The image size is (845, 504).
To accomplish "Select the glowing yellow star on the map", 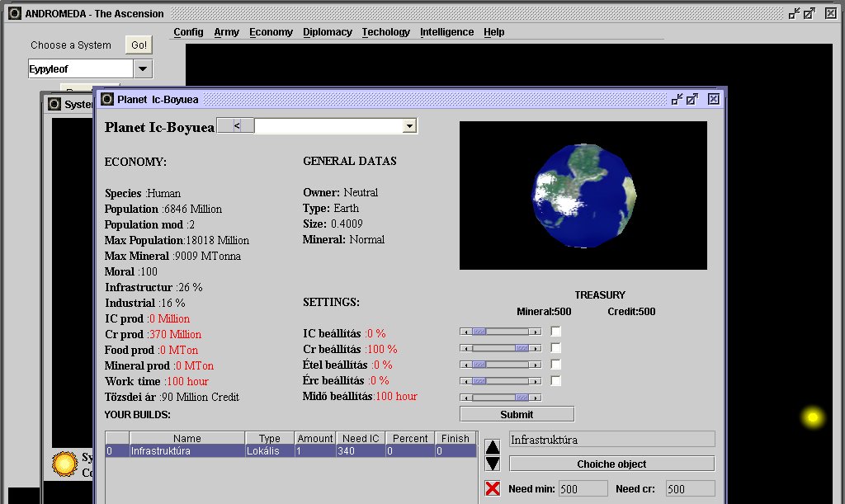I will pos(813,417).
